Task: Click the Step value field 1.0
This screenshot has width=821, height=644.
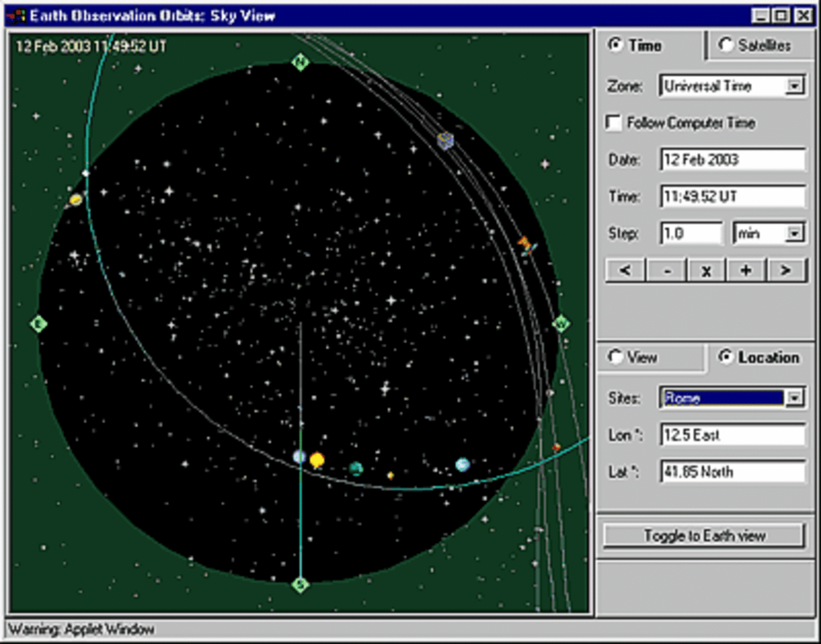Action: coord(691,233)
